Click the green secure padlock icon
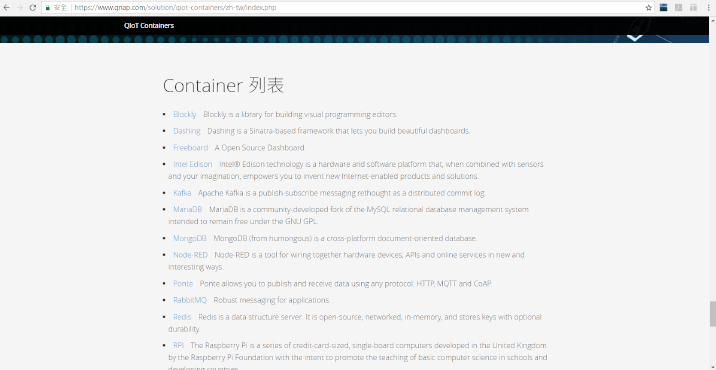The image size is (716, 370). pos(47,8)
